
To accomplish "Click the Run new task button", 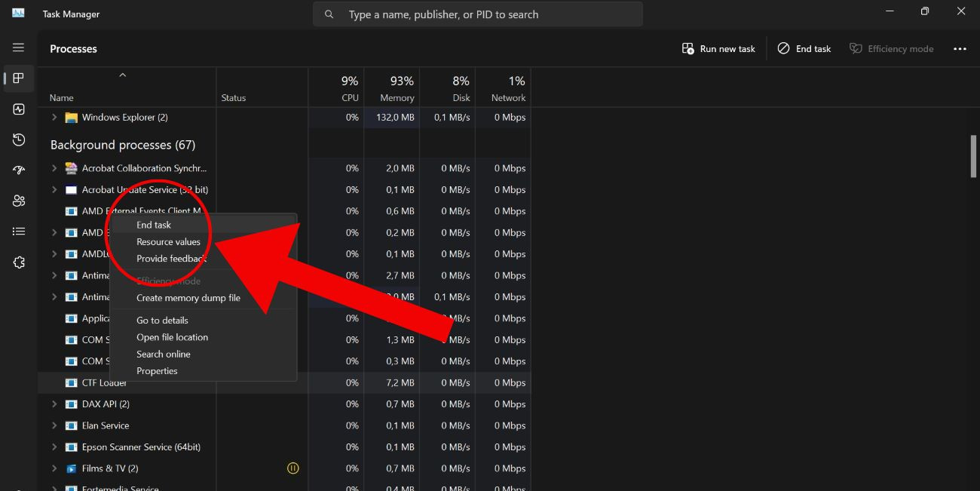I will (x=717, y=48).
